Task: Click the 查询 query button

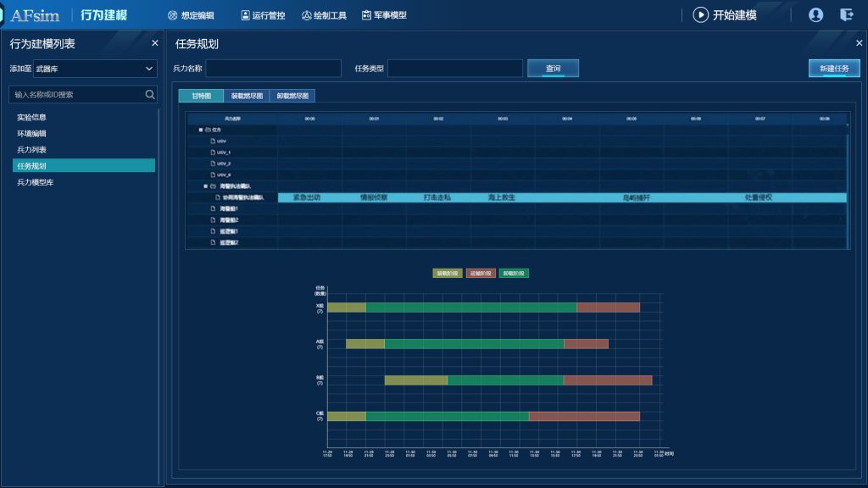Action: (x=553, y=69)
